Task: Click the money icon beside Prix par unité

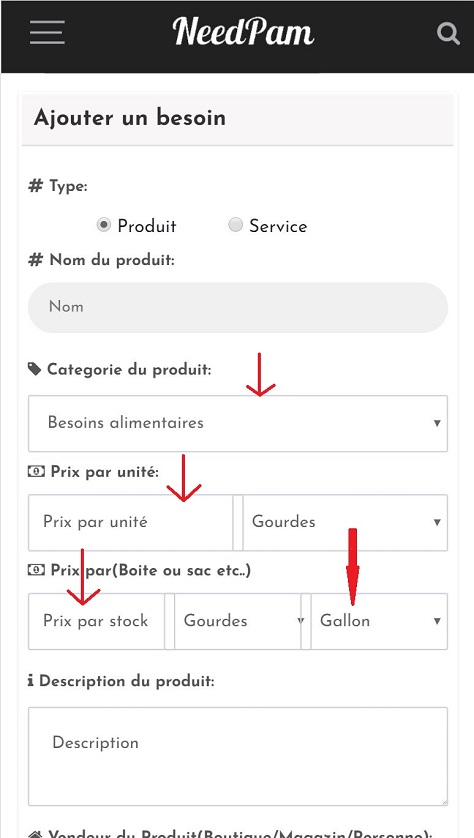Action: [36, 472]
